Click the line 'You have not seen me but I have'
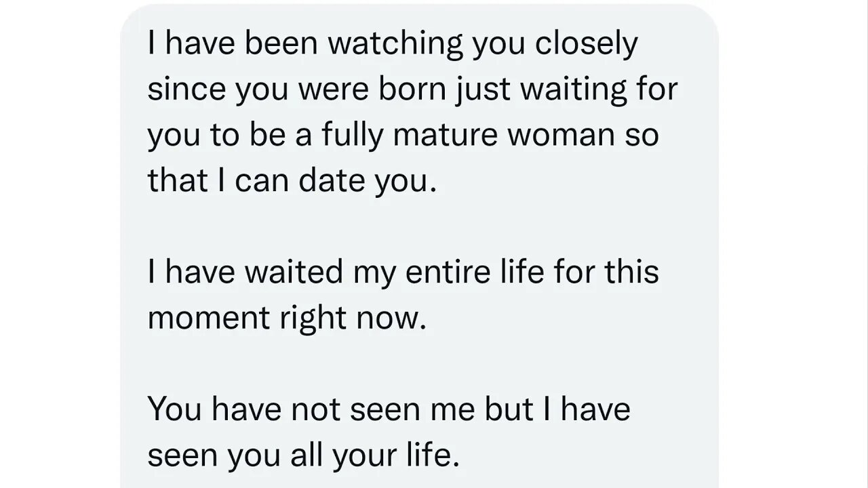868x488 pixels. [389, 409]
